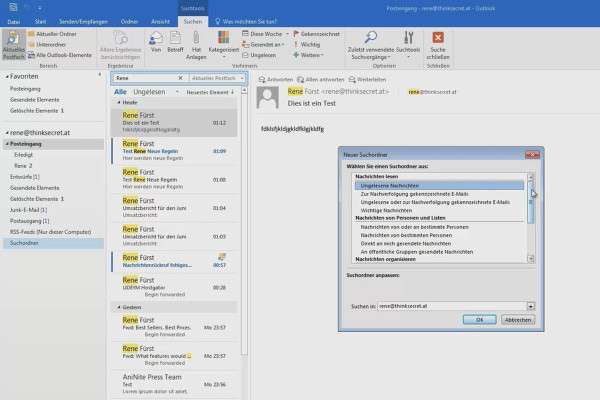Viewport: 600px width, 400px height.
Task: Click Allen antworten
Action: click(321, 80)
